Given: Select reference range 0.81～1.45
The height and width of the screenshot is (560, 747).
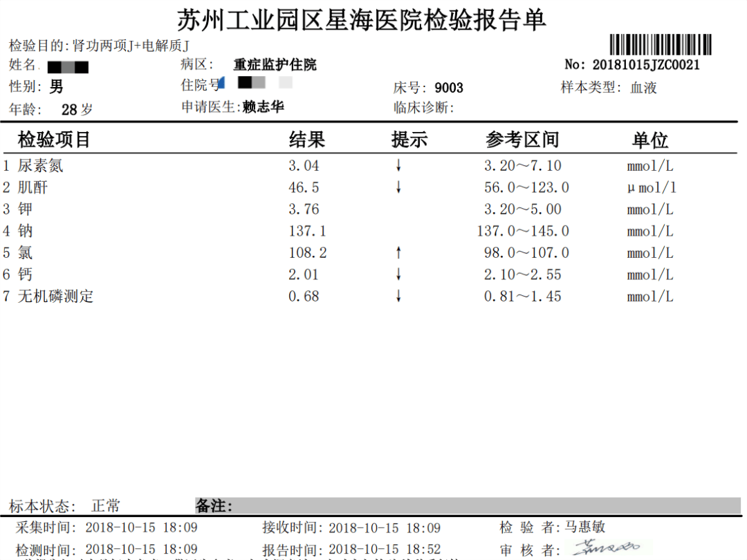Looking at the screenshot, I should pos(523,296).
